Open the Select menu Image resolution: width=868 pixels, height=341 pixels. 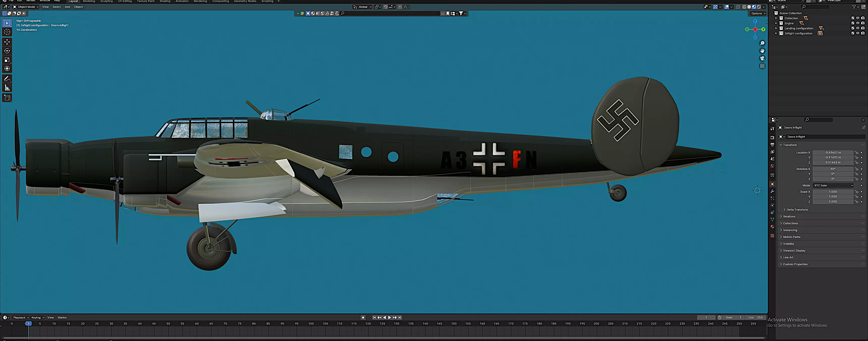(57, 7)
